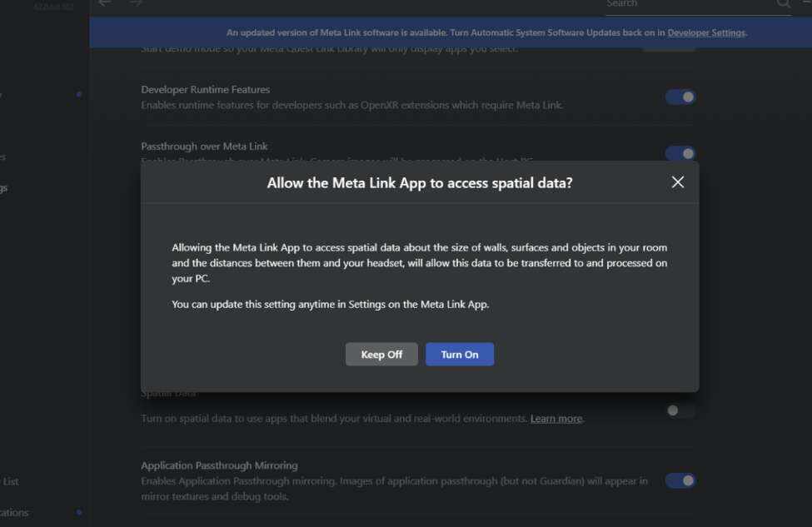Click the update available banner text
This screenshot has height=527, width=812.
coord(446,33)
